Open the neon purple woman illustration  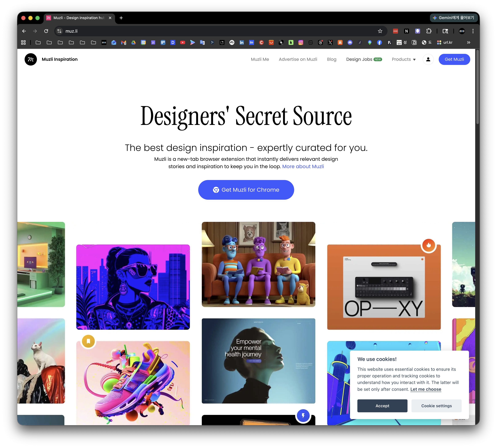point(133,287)
